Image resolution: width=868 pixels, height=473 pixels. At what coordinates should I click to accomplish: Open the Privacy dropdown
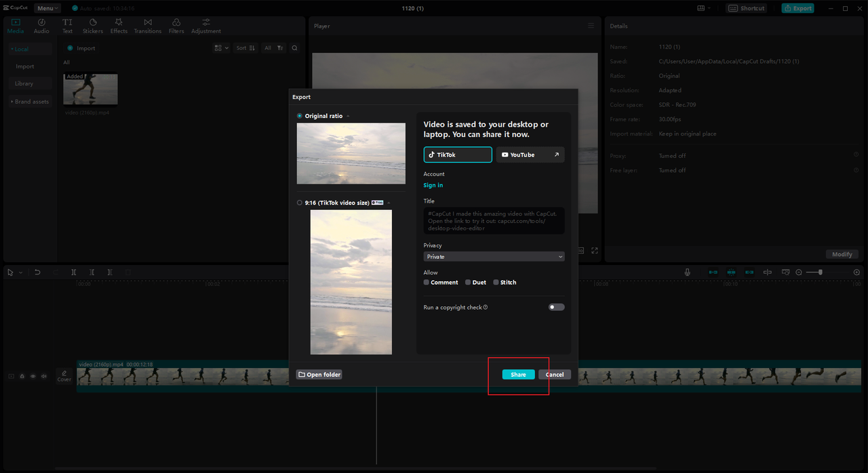pyautogui.click(x=494, y=257)
